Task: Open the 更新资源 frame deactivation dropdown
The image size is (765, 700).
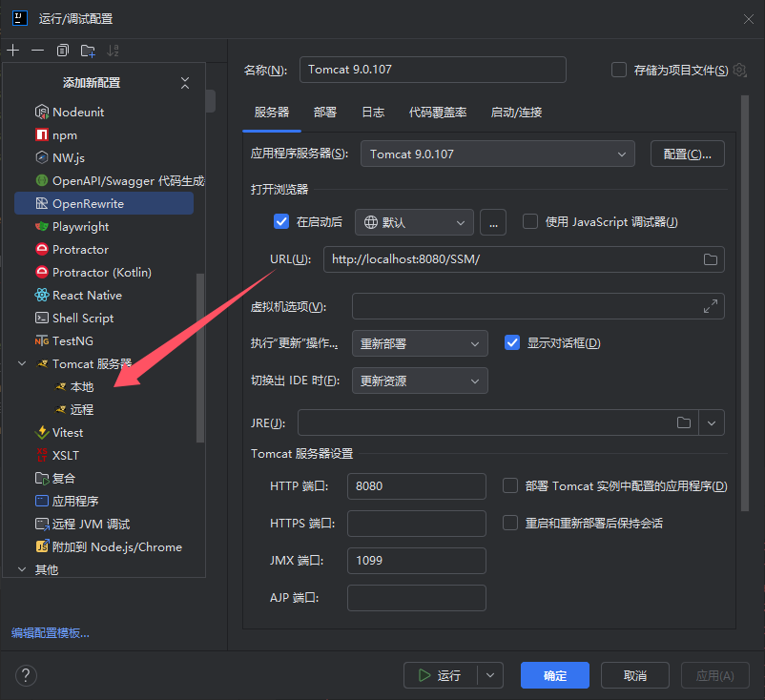Action: coord(420,381)
